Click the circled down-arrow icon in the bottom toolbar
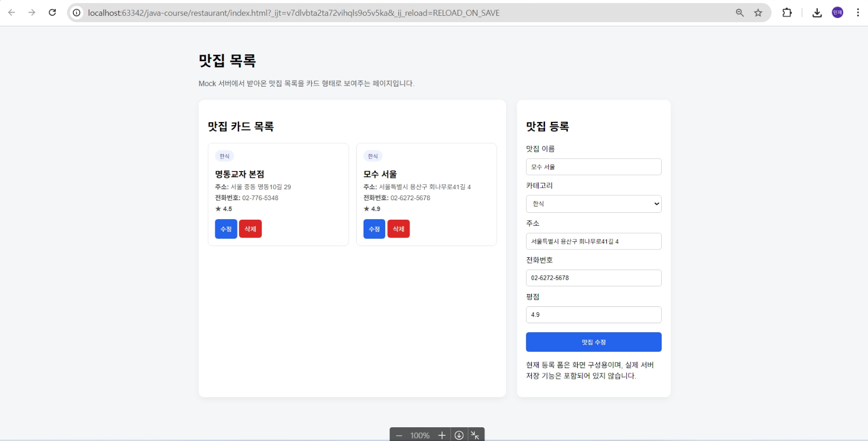Image resolution: width=868 pixels, height=441 pixels. pyautogui.click(x=459, y=435)
